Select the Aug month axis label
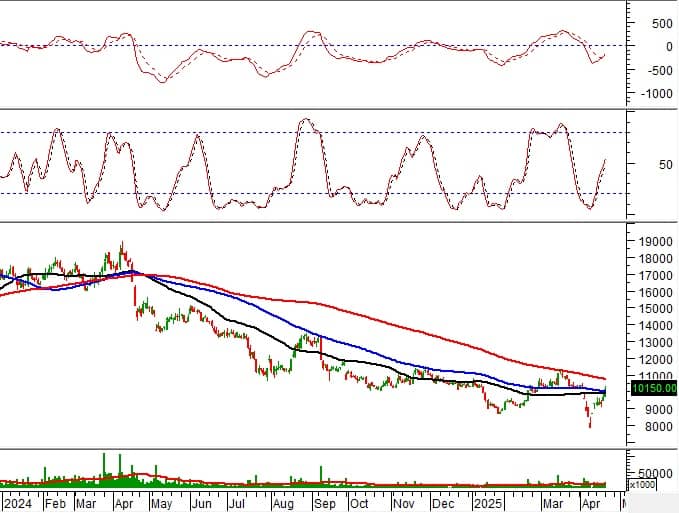679x513 pixels. (283, 503)
